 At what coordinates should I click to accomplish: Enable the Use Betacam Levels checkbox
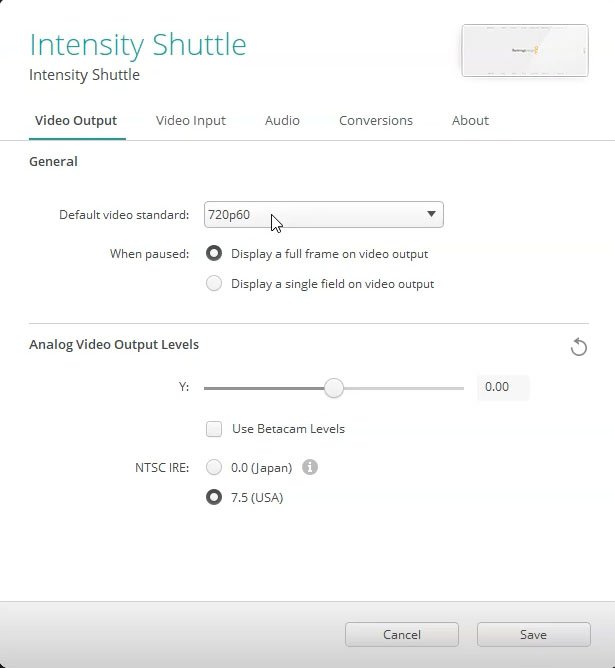tap(214, 429)
